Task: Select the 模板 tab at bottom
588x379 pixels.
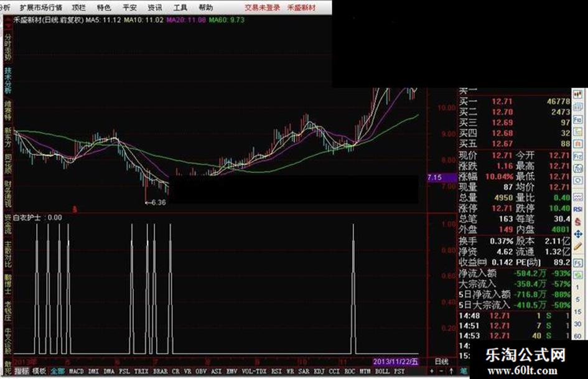Action: (39, 371)
